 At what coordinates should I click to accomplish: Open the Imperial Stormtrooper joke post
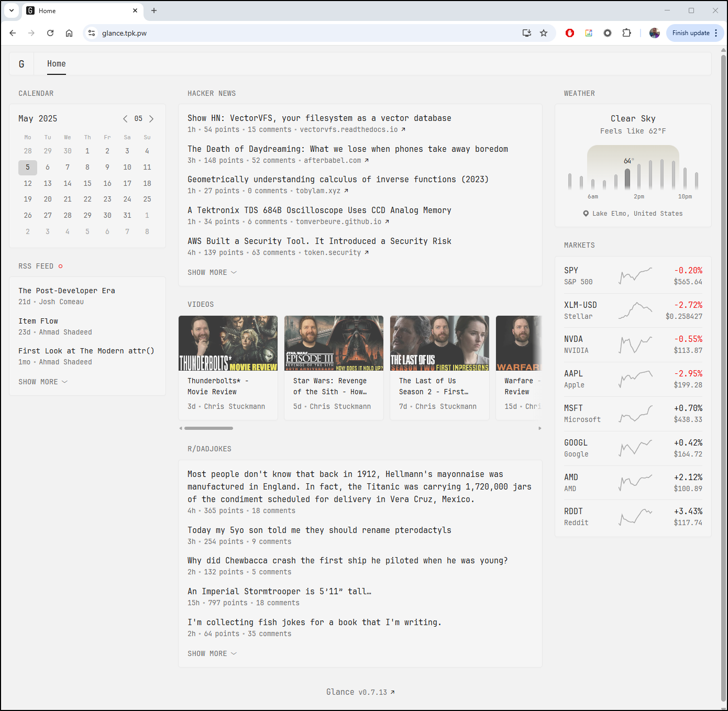280,592
